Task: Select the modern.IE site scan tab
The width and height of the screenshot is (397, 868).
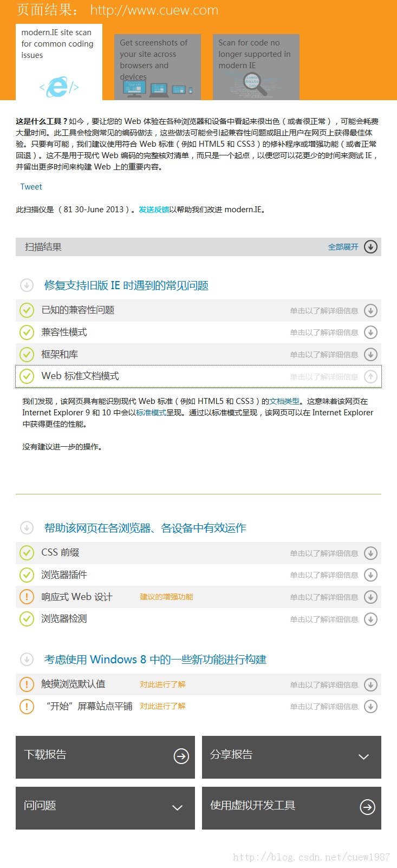Action: pyautogui.click(x=59, y=62)
